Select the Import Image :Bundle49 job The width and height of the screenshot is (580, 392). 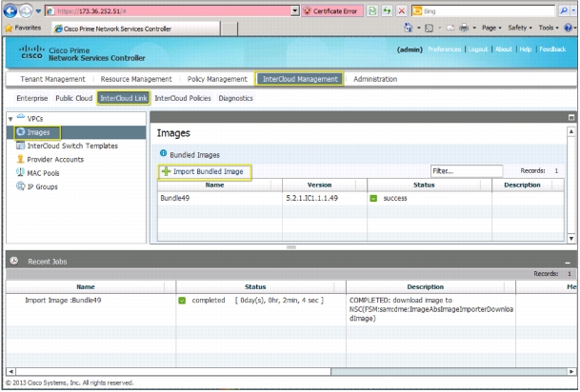click(63, 301)
